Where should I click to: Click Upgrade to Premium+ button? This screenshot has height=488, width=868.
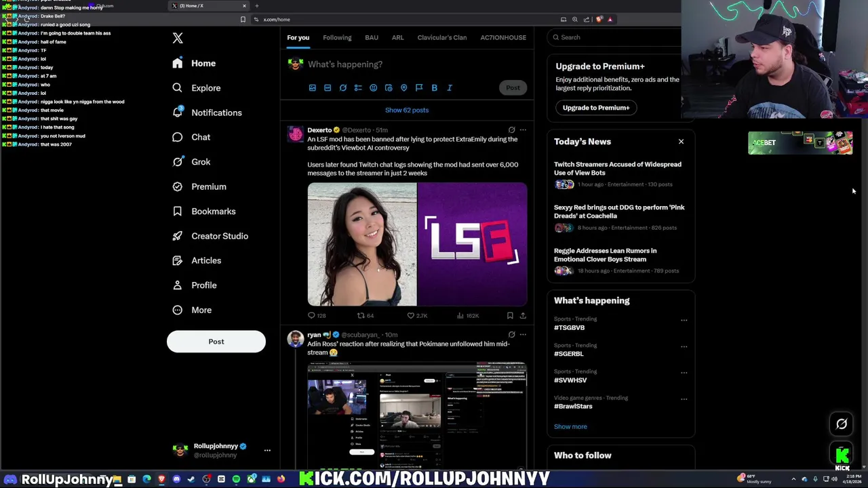(596, 108)
